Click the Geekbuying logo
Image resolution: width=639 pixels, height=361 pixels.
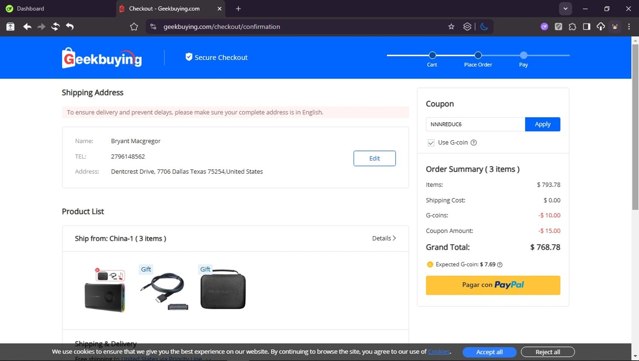[102, 58]
